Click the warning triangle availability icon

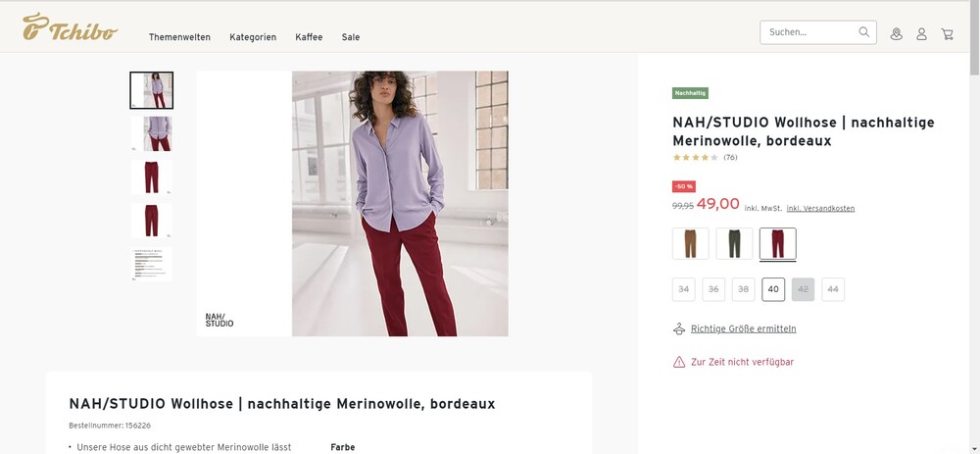pyautogui.click(x=679, y=362)
